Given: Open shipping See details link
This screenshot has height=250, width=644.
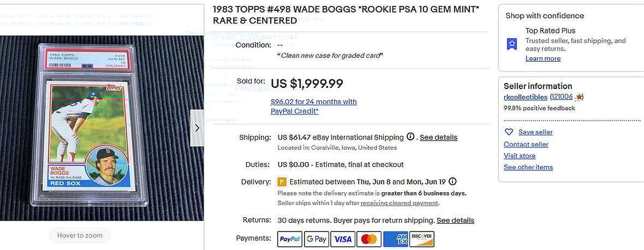Looking at the screenshot, I should click(438, 138).
